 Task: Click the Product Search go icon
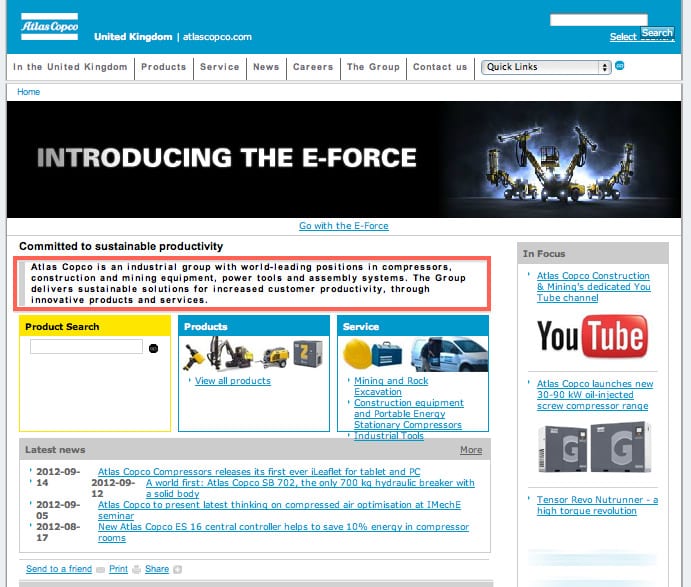[x=154, y=348]
